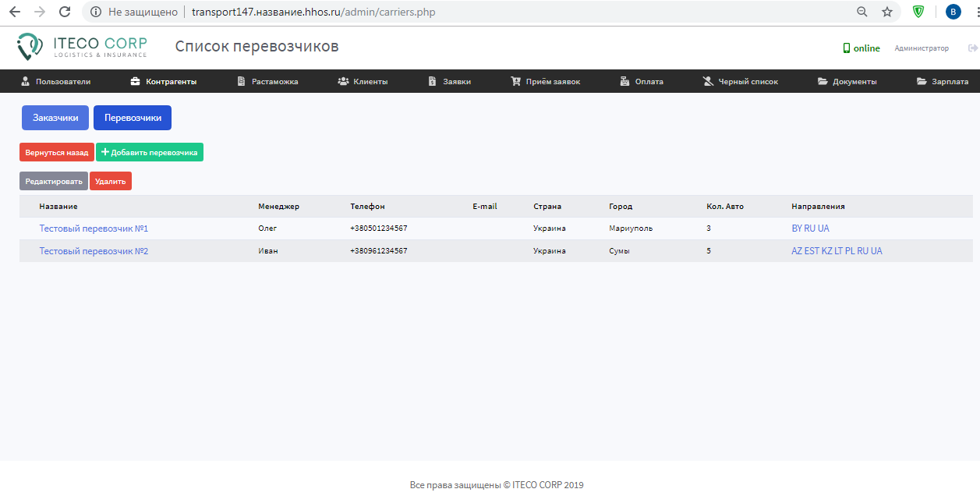The height and width of the screenshot is (496, 980).
Task: Open the Растаможка menu
Action: click(x=267, y=81)
